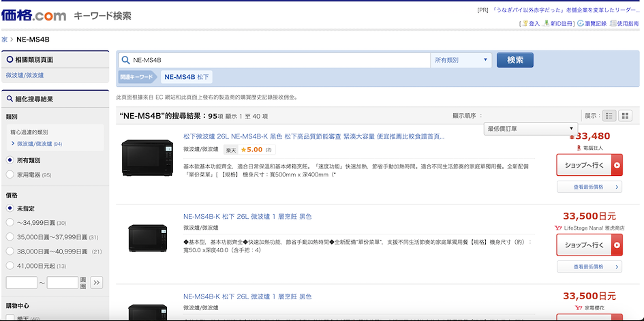Click the 家電櫻花 shop name
644x321 pixels.
click(x=594, y=307)
